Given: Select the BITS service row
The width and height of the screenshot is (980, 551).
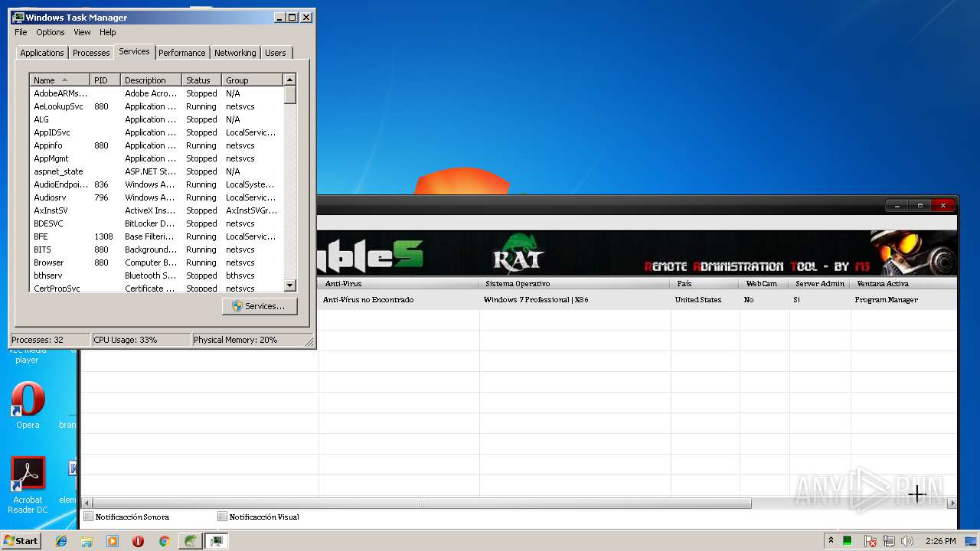Looking at the screenshot, I should click(x=156, y=249).
